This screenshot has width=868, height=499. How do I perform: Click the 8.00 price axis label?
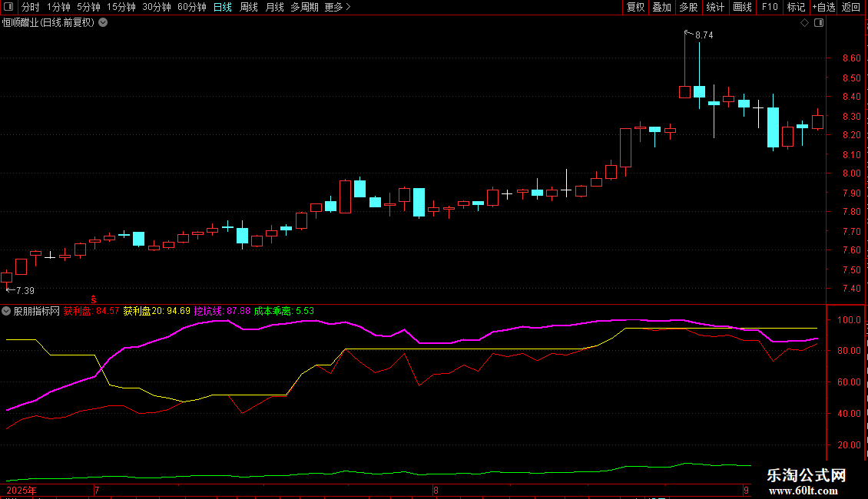851,173
